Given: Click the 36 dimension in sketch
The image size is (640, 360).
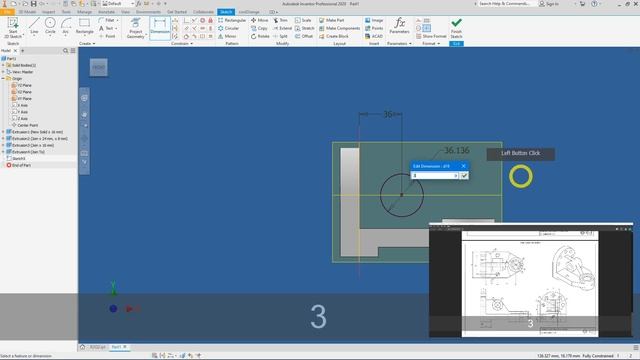Looking at the screenshot, I should (x=388, y=115).
